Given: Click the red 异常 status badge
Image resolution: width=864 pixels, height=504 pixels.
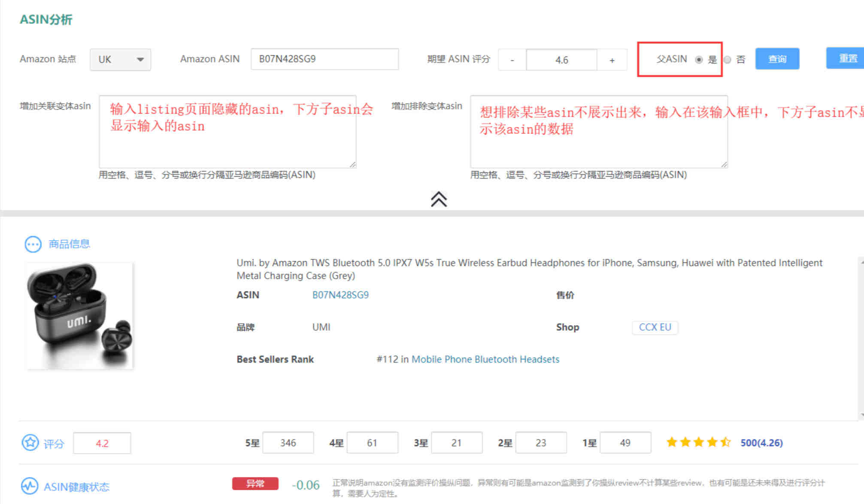Looking at the screenshot, I should (x=255, y=484).
